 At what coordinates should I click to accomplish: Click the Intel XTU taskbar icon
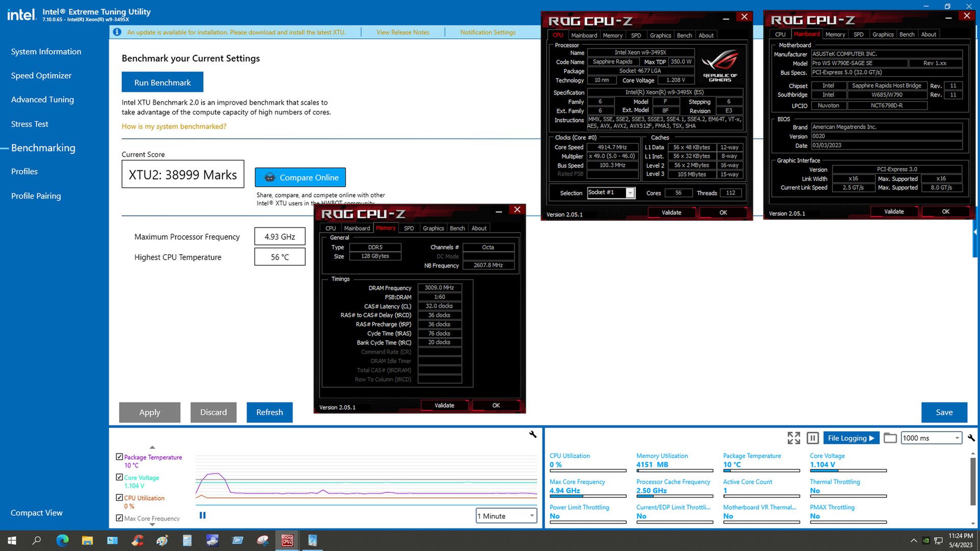pyautogui.click(x=312, y=540)
